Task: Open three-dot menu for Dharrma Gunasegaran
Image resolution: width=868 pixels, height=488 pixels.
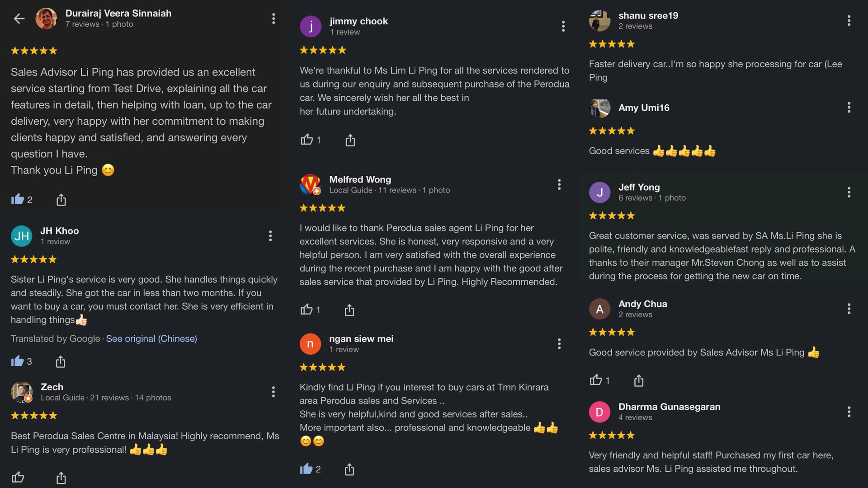Action: (849, 412)
